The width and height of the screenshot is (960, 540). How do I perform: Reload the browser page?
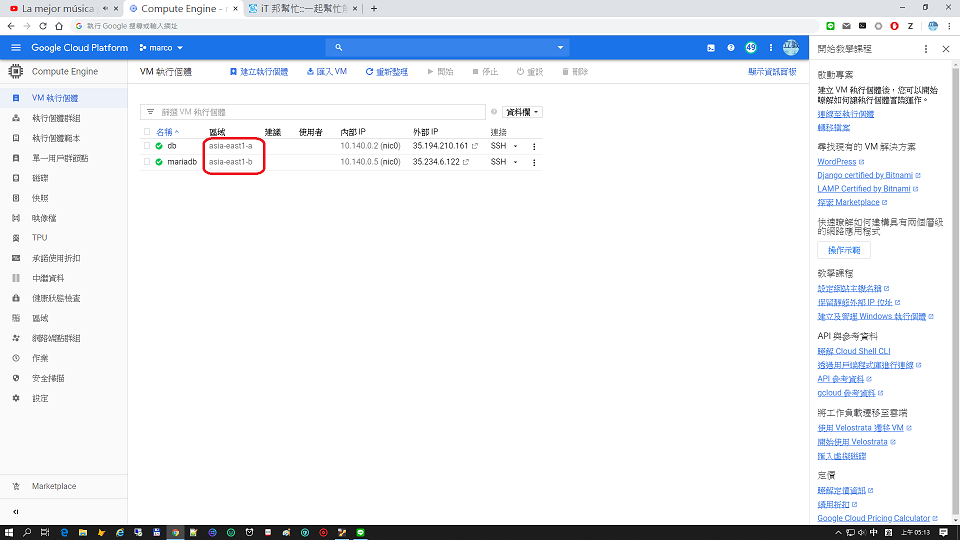coord(43,26)
